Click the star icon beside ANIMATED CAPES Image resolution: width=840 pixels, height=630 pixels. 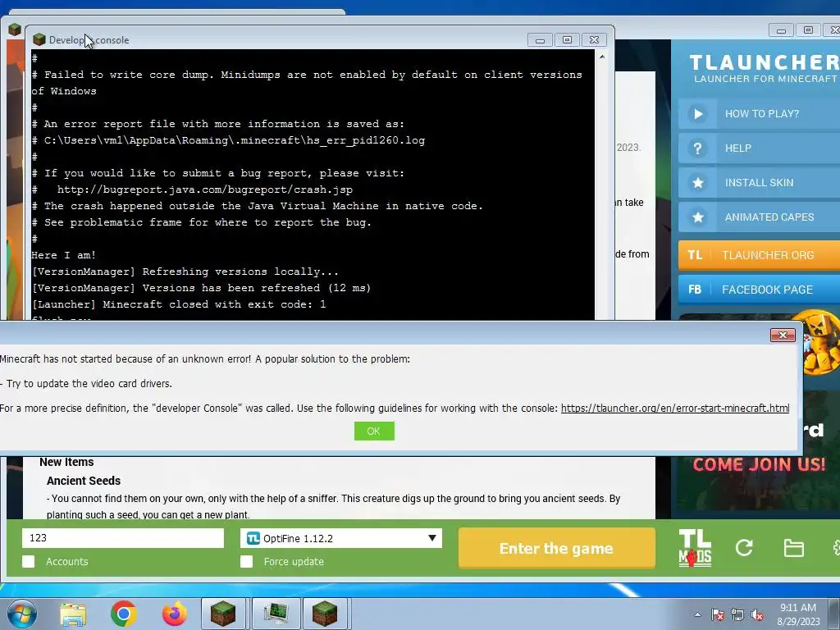697,217
